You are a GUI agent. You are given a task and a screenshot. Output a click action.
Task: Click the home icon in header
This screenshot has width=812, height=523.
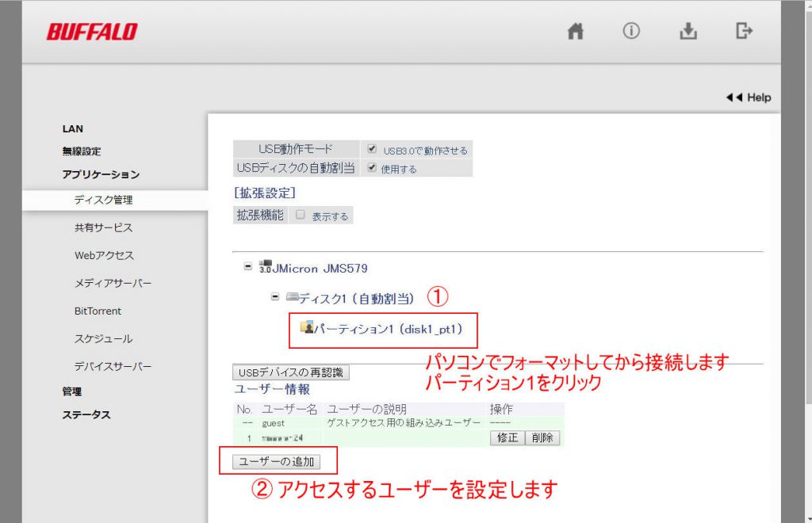point(576,32)
